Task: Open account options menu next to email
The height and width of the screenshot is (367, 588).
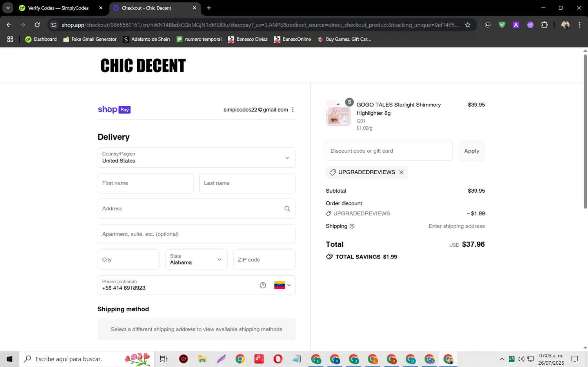Action: pyautogui.click(x=293, y=110)
